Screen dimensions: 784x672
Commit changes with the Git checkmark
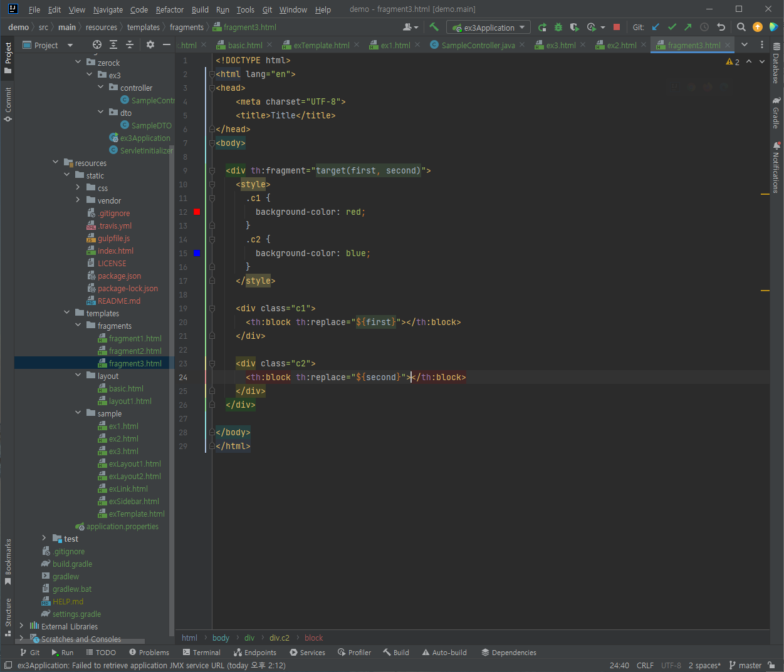[x=672, y=27]
